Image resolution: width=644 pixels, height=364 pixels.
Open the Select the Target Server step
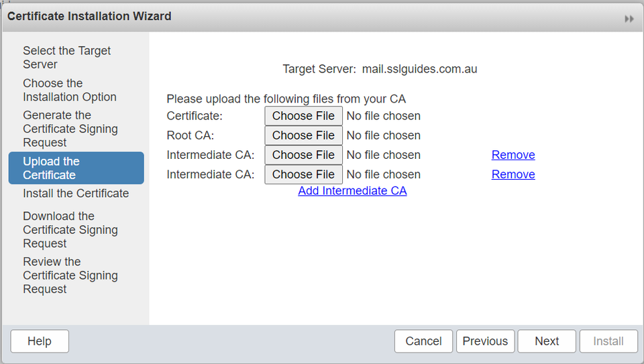click(x=66, y=58)
